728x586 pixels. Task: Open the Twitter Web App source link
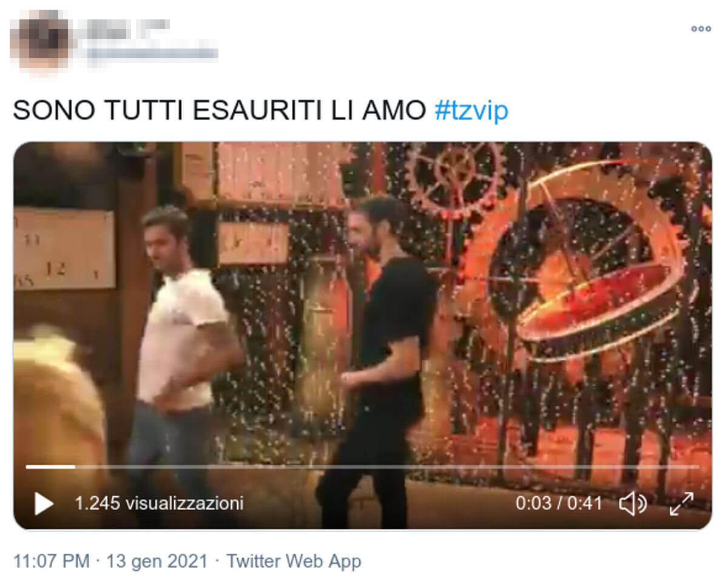294,561
